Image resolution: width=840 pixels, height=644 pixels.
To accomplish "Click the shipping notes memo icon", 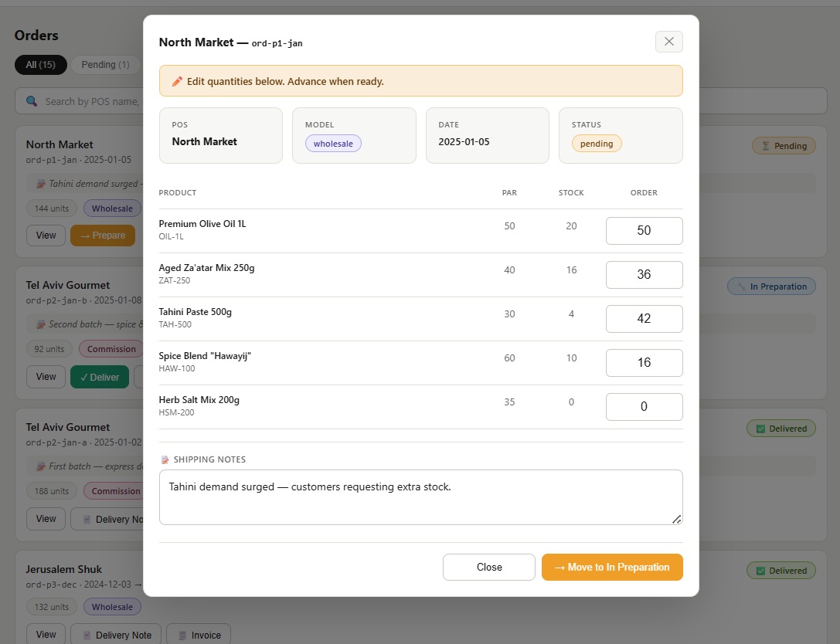I will pos(165,460).
